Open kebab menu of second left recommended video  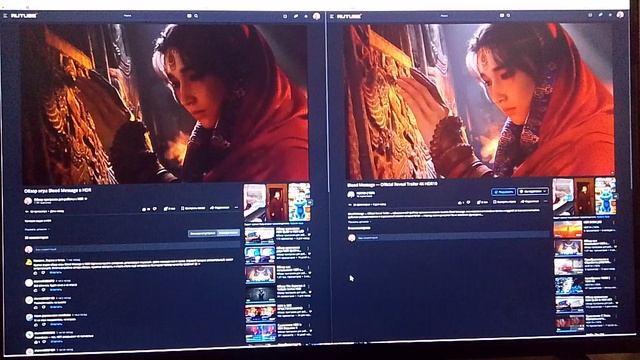point(308,248)
